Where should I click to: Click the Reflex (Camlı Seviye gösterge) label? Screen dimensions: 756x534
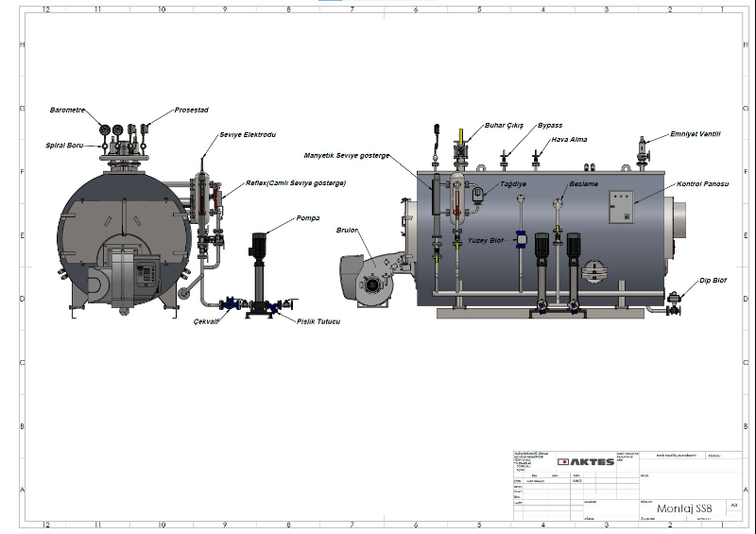(295, 182)
